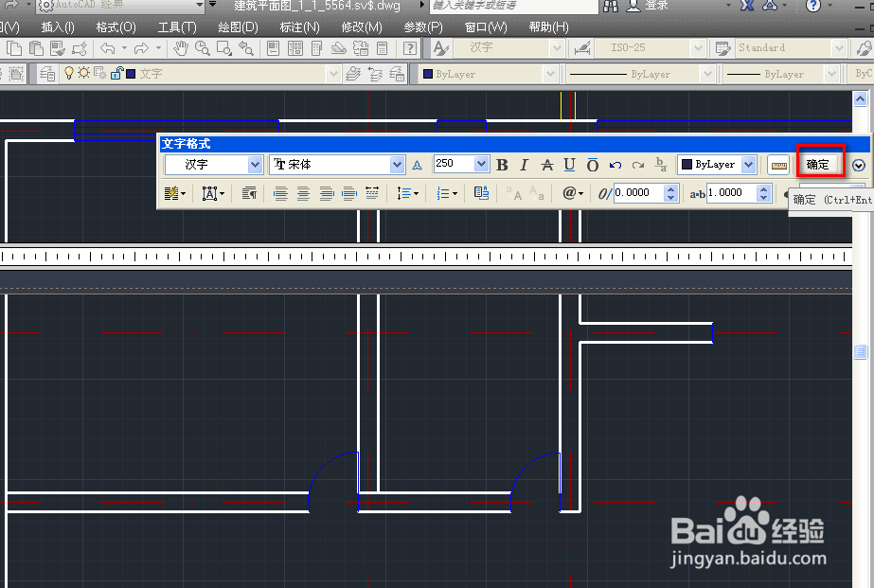Click the Stack fraction icon
The width and height of the screenshot is (874, 588).
(x=661, y=165)
